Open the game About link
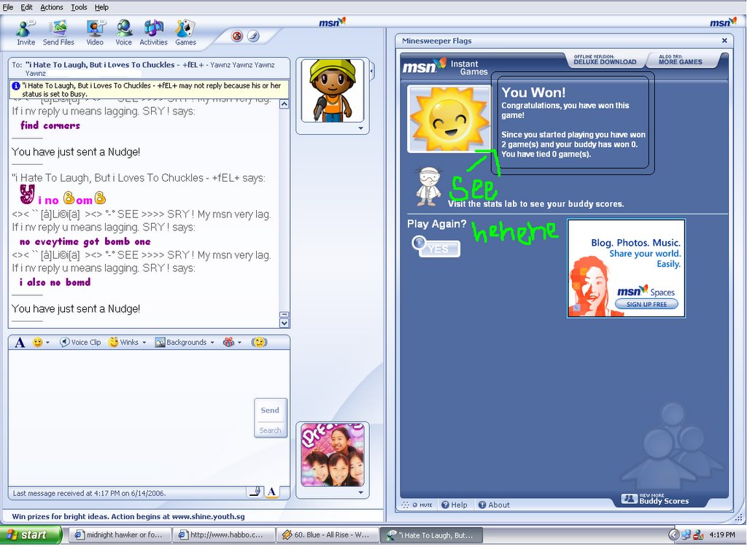 click(x=494, y=505)
